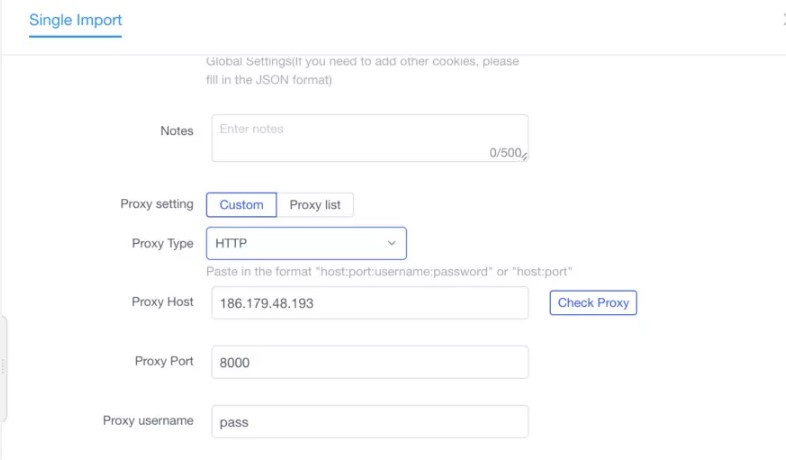Click the Proxy Port label
Image resolution: width=786 pixels, height=460 pixels.
coord(164,361)
